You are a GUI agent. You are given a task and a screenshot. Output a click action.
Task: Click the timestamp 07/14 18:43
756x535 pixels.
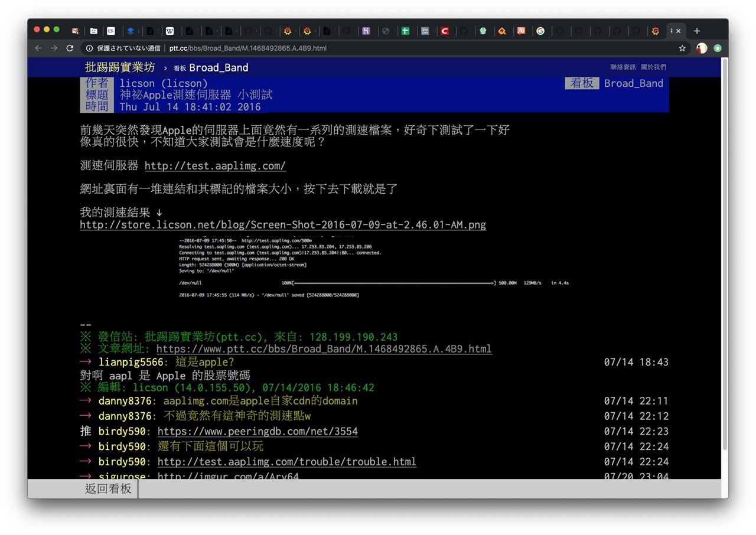tap(636, 362)
